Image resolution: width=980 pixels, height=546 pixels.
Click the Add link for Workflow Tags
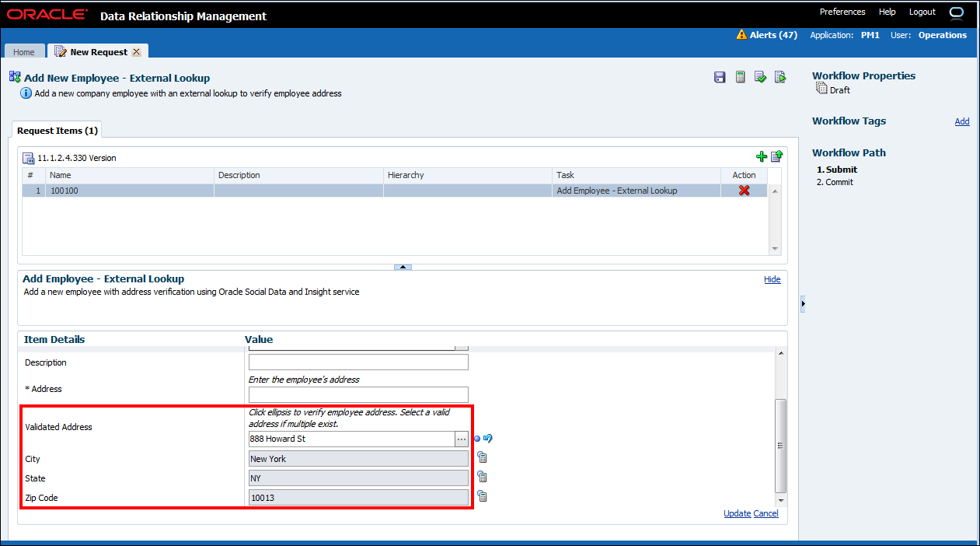pos(961,121)
